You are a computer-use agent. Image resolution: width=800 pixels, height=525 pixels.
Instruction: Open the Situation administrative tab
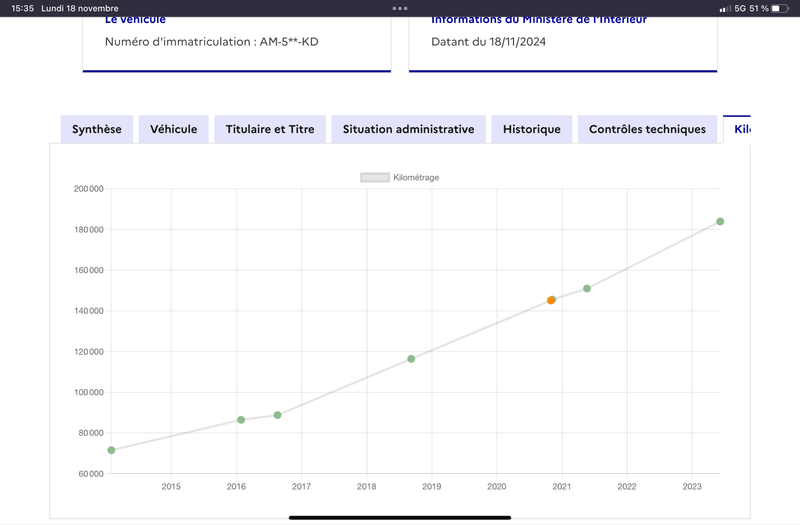coord(408,129)
